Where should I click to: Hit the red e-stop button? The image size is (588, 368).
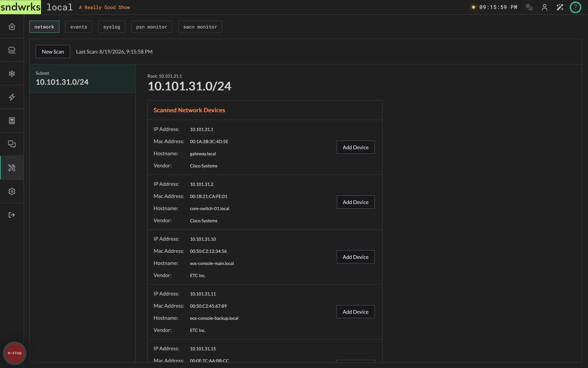coord(15,353)
